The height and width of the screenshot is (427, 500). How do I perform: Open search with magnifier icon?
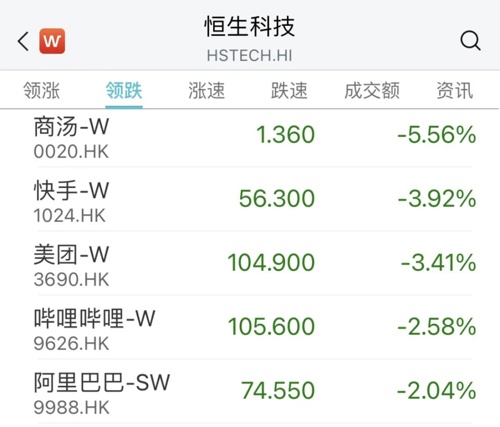470,41
